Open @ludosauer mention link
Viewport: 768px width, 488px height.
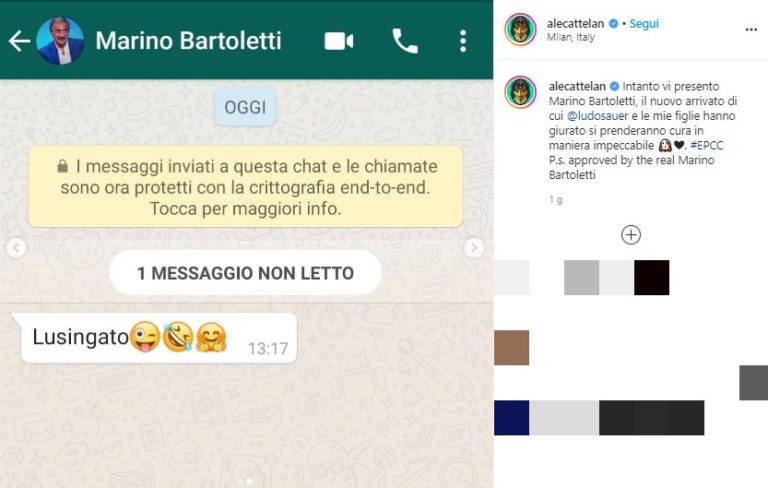pos(597,116)
